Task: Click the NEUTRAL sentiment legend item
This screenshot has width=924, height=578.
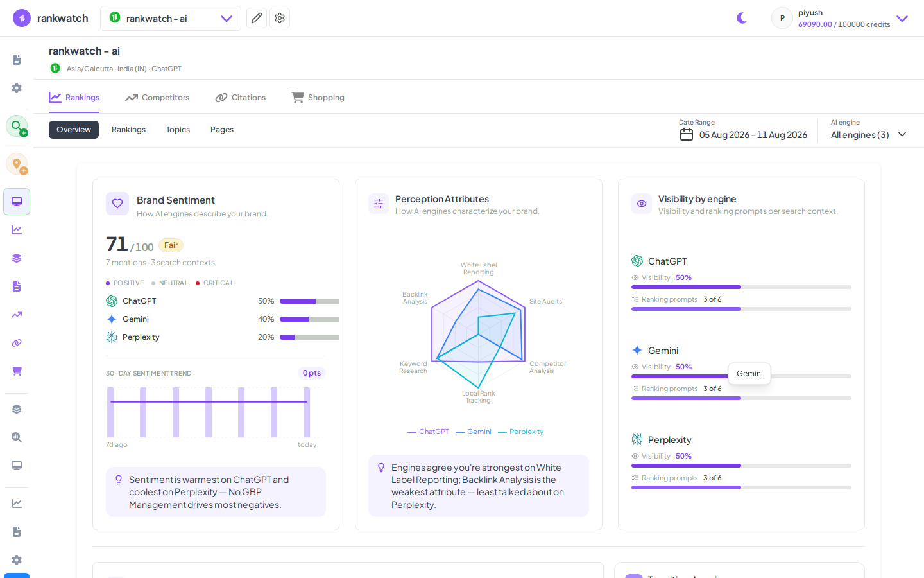Action: click(x=170, y=283)
